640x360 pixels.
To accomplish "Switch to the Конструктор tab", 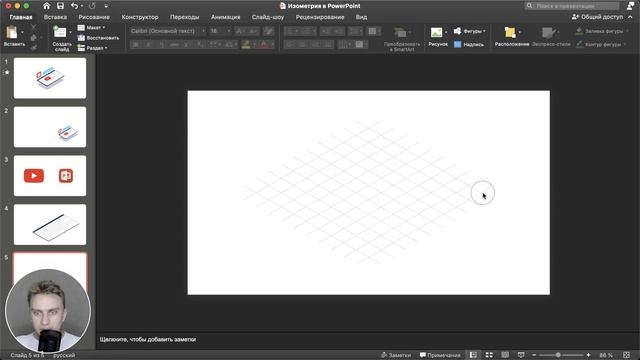I will [140, 17].
